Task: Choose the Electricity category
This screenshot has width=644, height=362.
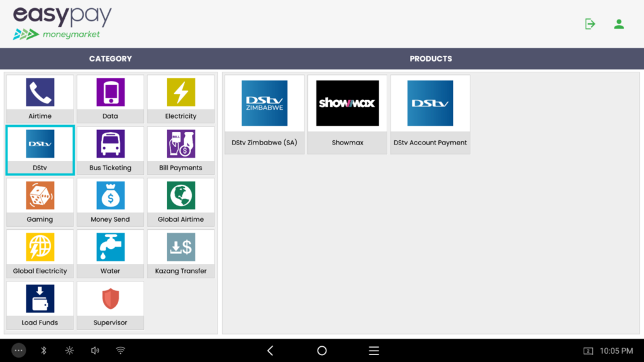Action: pyautogui.click(x=180, y=99)
